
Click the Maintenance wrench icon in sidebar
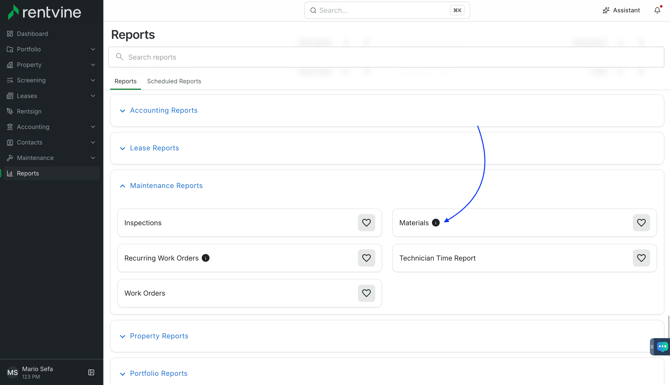click(x=10, y=158)
